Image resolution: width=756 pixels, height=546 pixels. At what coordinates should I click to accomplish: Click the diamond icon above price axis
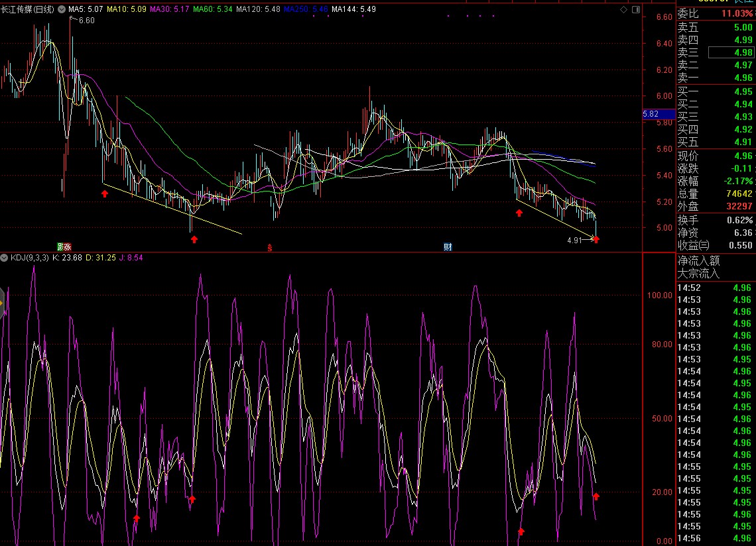pyautogui.click(x=623, y=10)
